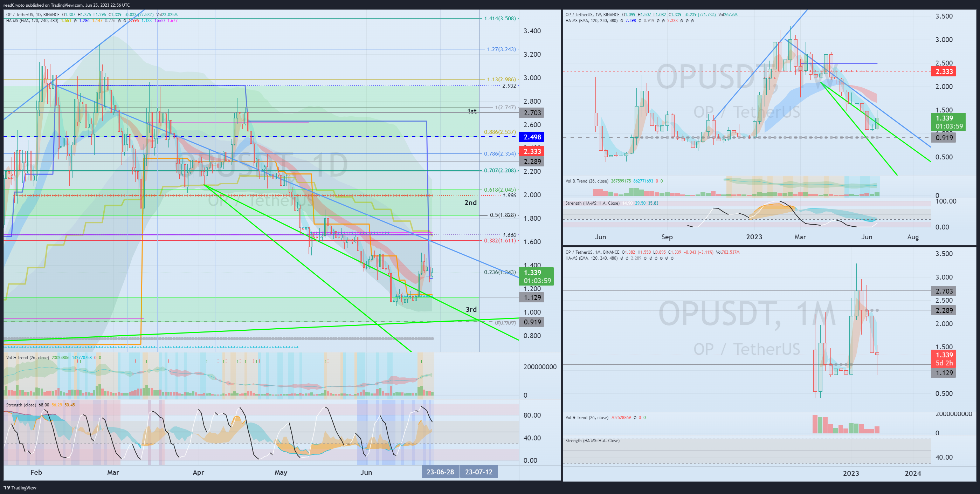Click the gray 2.289 price label on 1D chart
Screen dimensions: 980x494
pos(532,162)
